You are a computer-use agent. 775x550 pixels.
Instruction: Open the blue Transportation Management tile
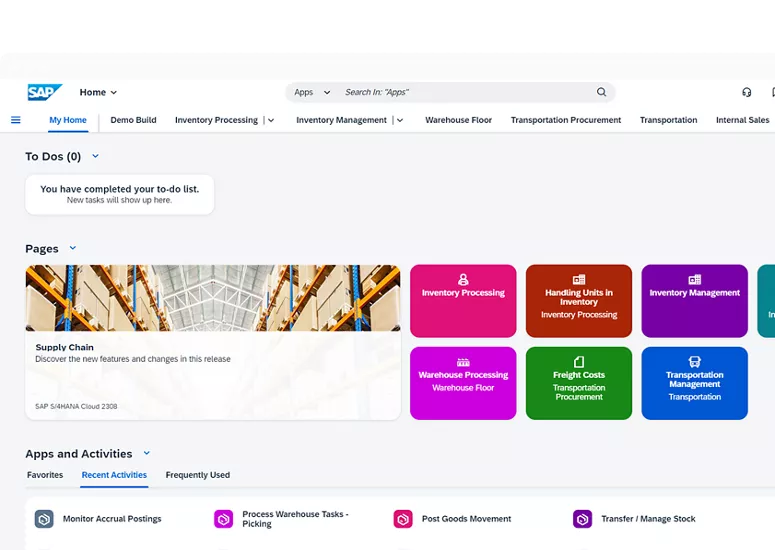click(x=694, y=383)
